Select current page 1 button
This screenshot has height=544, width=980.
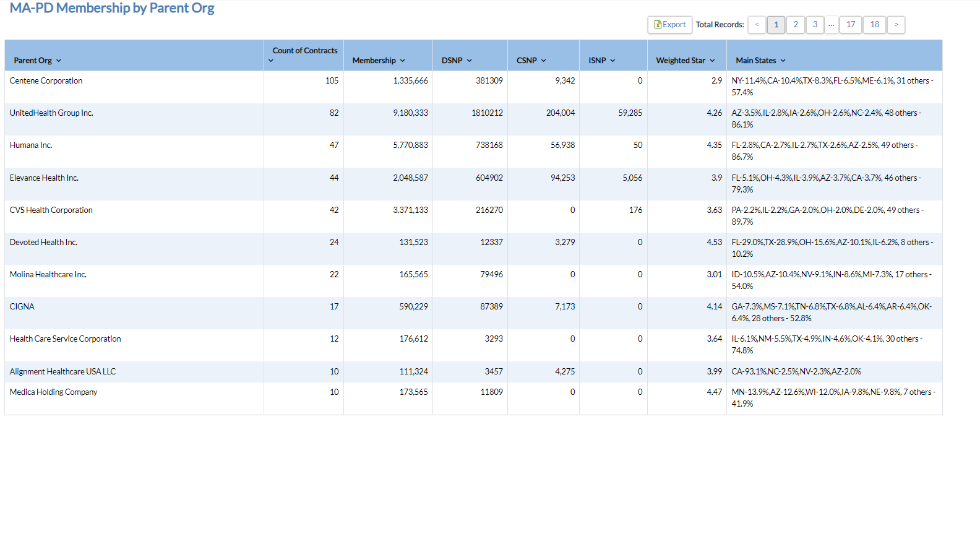(776, 25)
